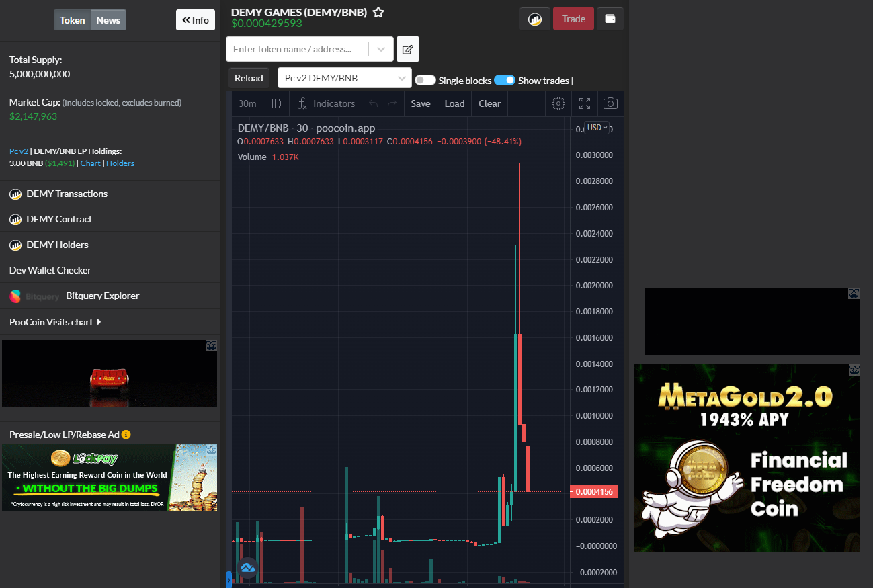
Task: Open the wallet icon button
Action: click(610, 19)
